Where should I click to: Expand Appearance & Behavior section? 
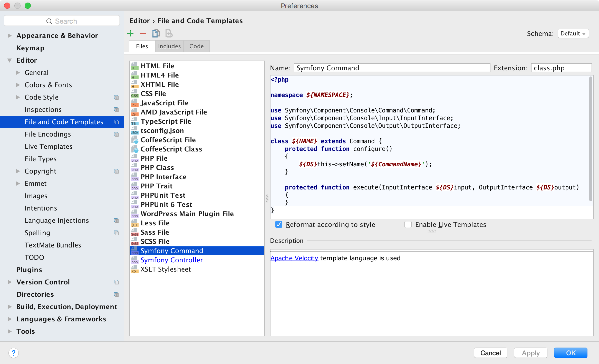click(9, 36)
